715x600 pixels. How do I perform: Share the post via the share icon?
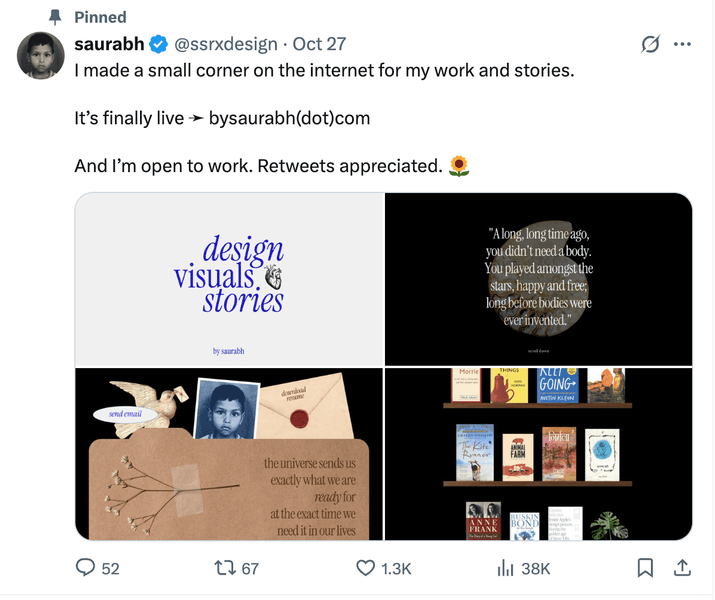683,568
